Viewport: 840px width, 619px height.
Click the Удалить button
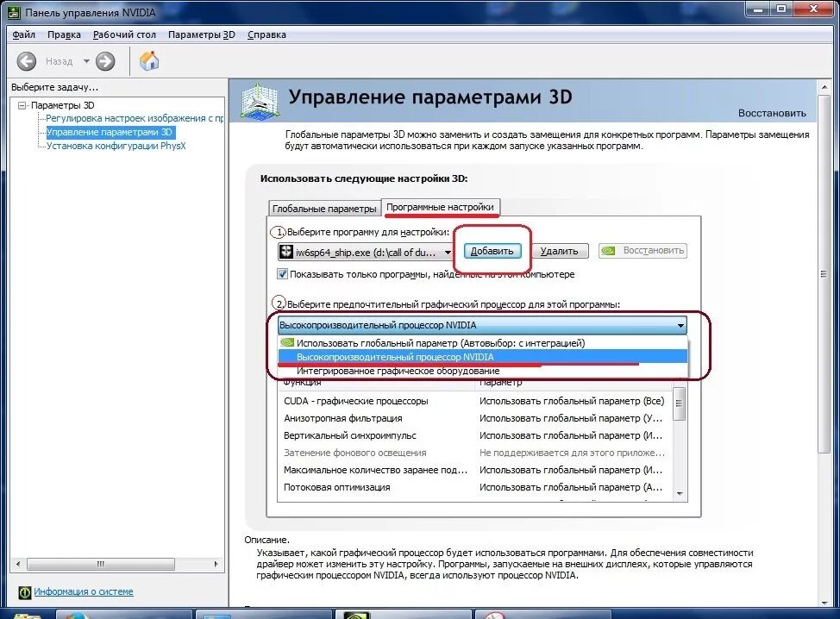pos(559,251)
